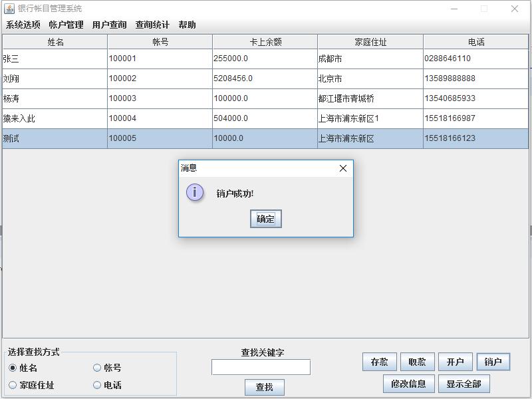The width and height of the screenshot is (532, 399).
Task: Open the 帮助 menu
Action: (x=188, y=24)
